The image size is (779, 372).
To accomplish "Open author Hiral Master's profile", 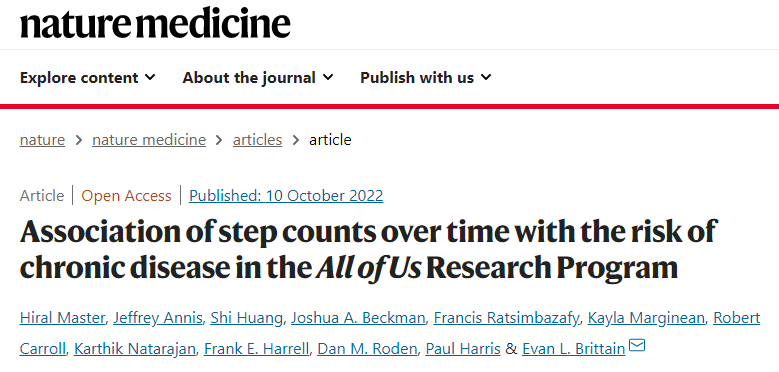I will 62,318.
